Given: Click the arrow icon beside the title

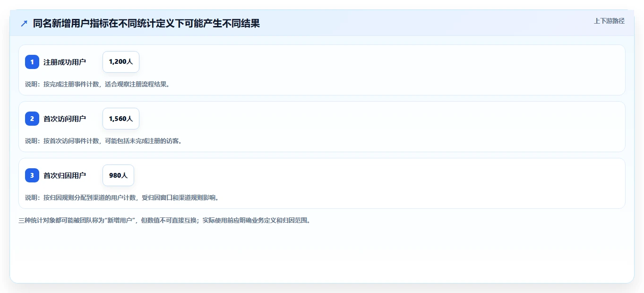Looking at the screenshot, I should tap(24, 23).
